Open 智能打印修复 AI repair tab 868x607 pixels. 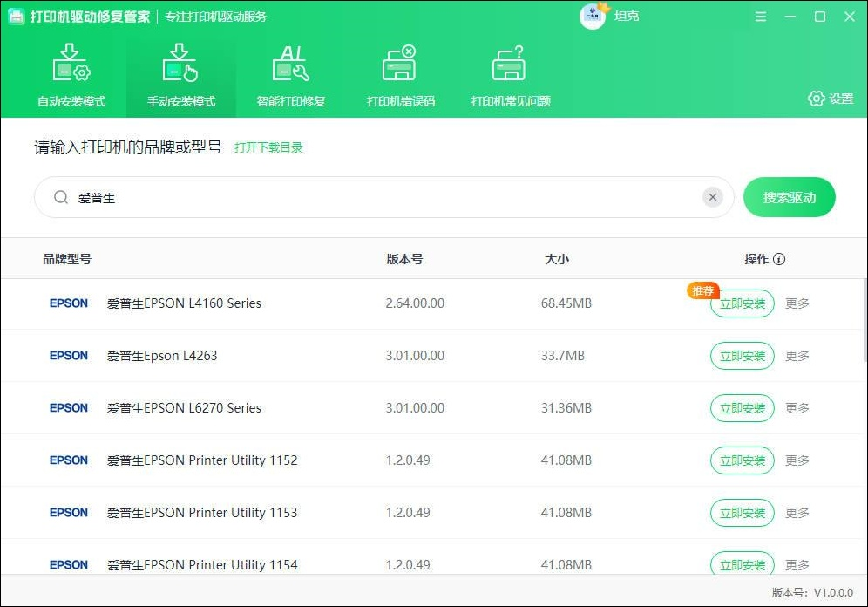pyautogui.click(x=290, y=75)
